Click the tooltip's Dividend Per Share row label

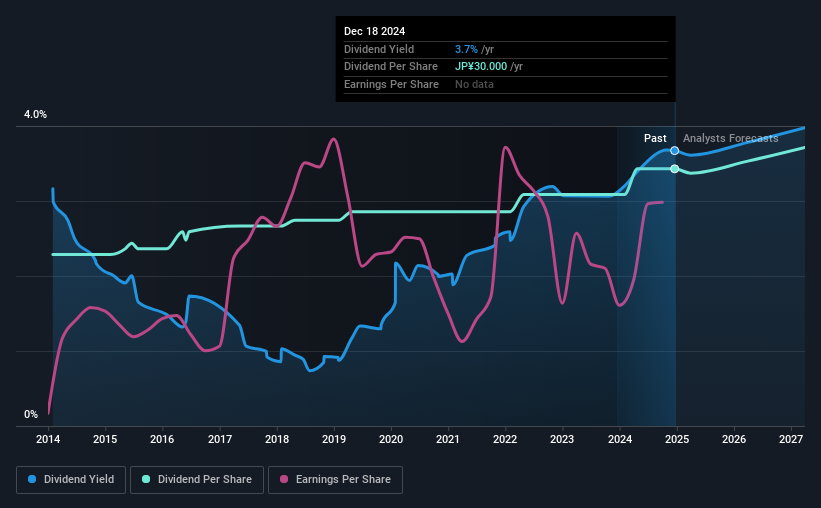click(x=391, y=67)
